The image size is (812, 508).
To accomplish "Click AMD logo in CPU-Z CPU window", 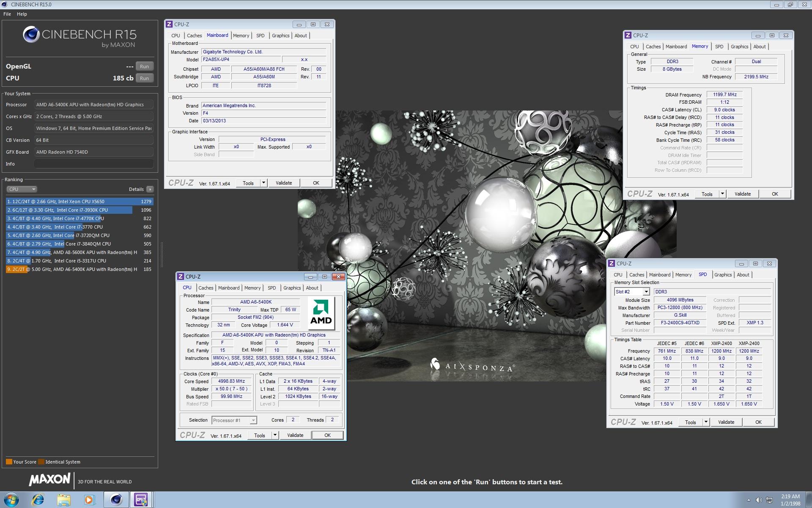I will tap(321, 313).
